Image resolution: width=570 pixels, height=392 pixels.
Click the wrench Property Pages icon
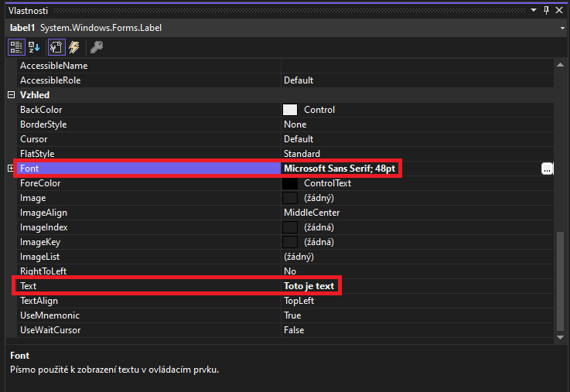tap(97, 47)
